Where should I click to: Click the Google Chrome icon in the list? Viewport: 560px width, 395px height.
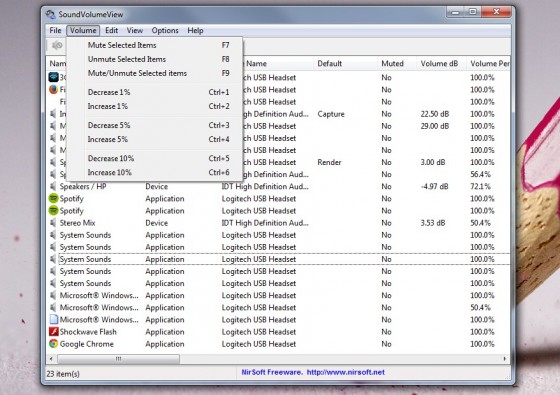(54, 344)
